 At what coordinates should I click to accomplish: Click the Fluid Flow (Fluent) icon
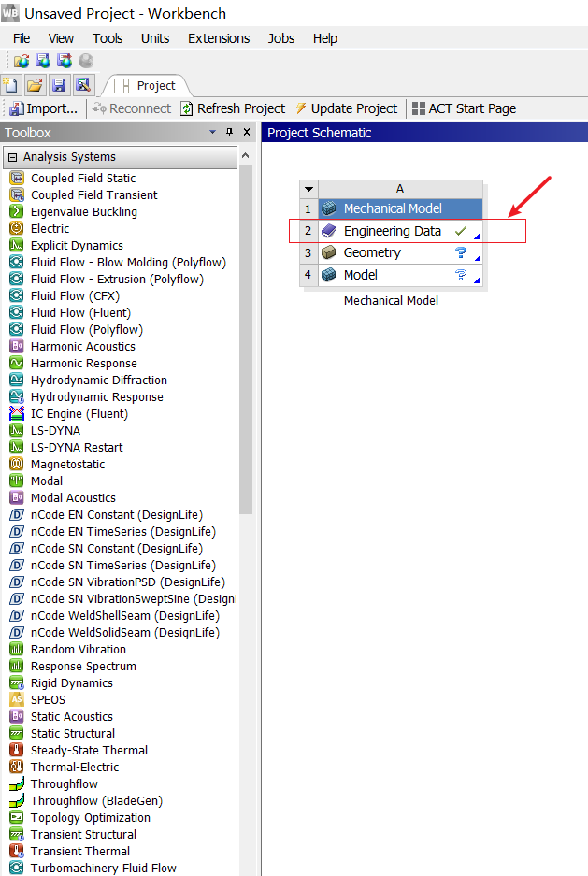(x=17, y=312)
